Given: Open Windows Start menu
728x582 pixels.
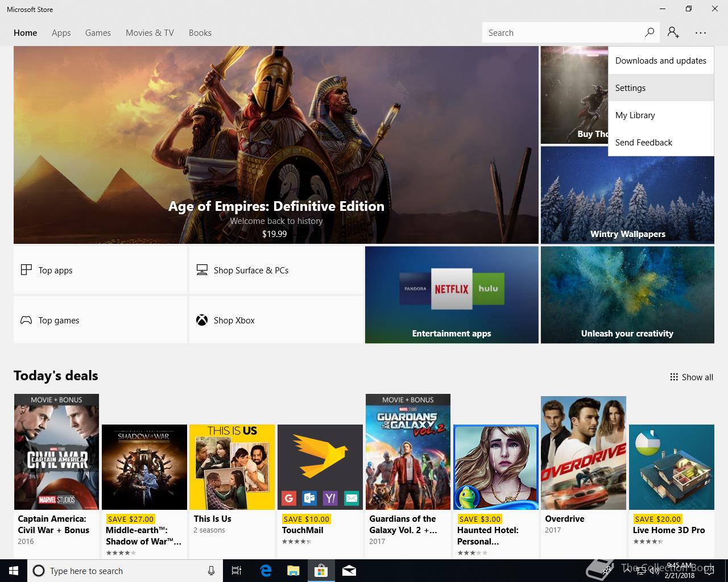Looking at the screenshot, I should (x=14, y=571).
